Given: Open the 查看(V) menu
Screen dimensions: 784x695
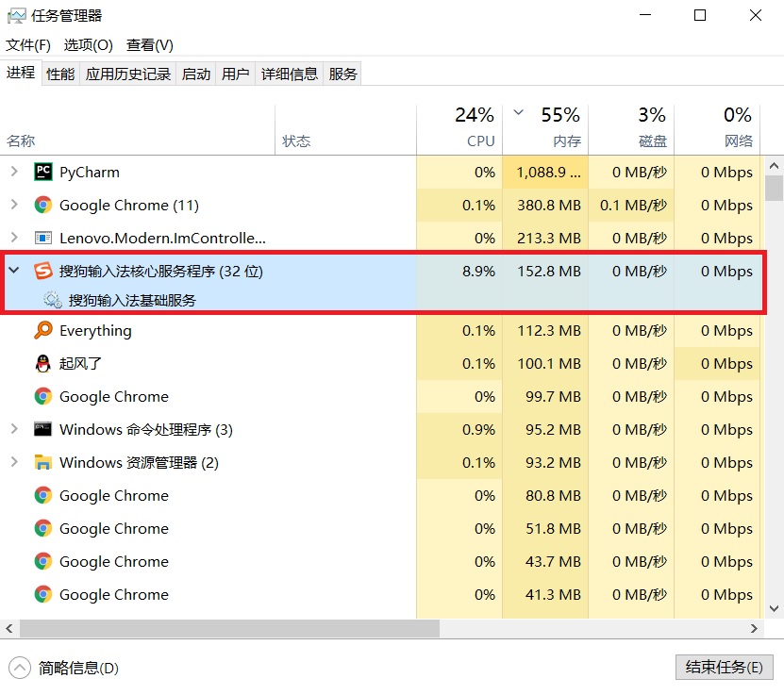Looking at the screenshot, I should click(x=149, y=45).
